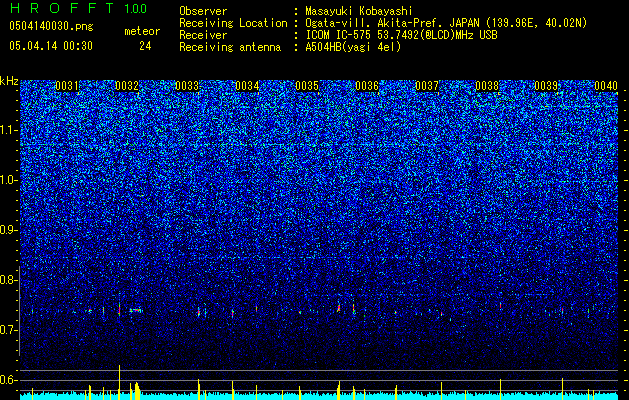Click time marker 0038

[487, 86]
